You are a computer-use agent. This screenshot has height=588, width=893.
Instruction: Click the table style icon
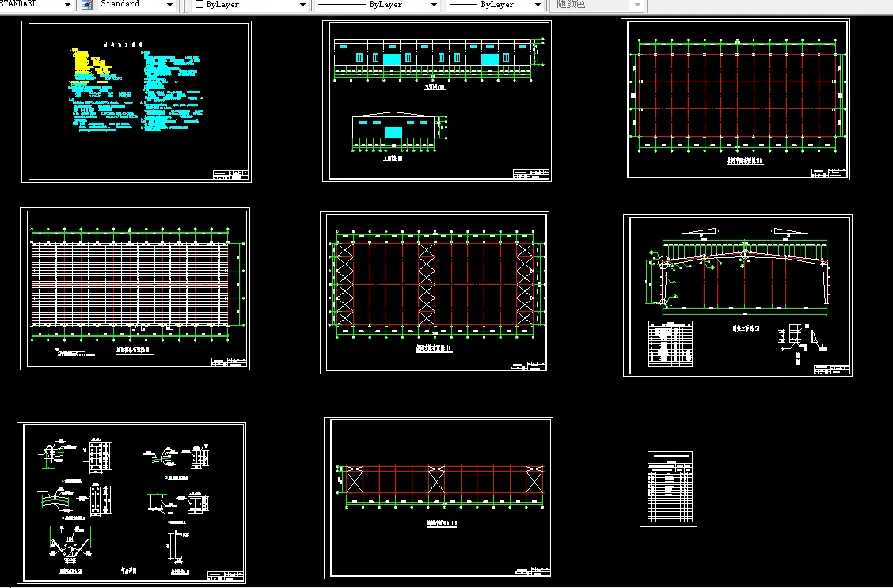tap(87, 5)
